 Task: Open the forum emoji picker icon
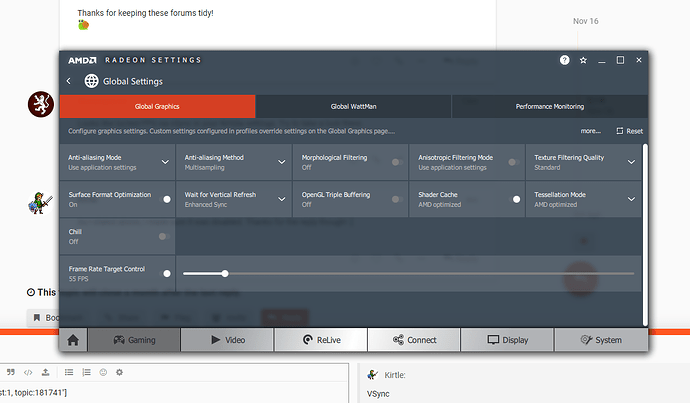103,372
